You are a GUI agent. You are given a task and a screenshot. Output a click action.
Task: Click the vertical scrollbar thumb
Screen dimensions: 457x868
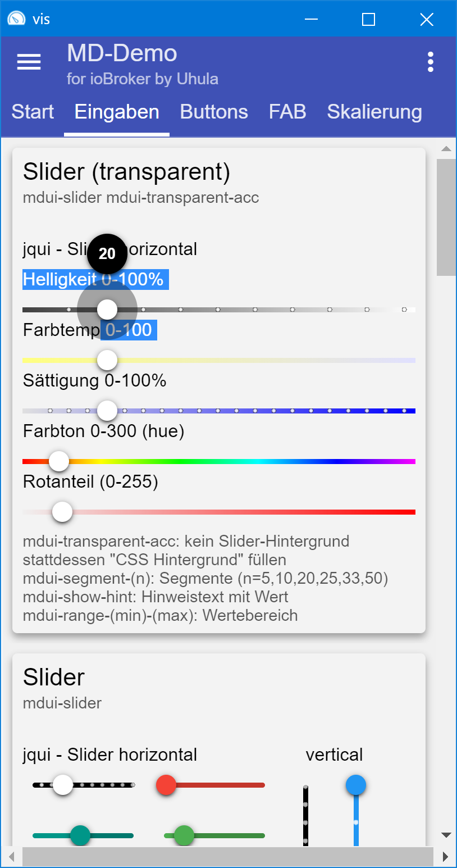point(446,217)
